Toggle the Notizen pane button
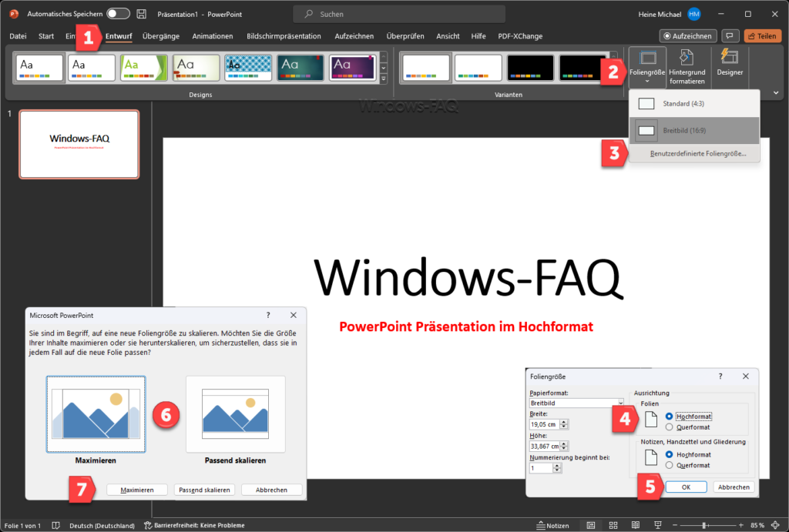789x532 pixels. coord(552,526)
